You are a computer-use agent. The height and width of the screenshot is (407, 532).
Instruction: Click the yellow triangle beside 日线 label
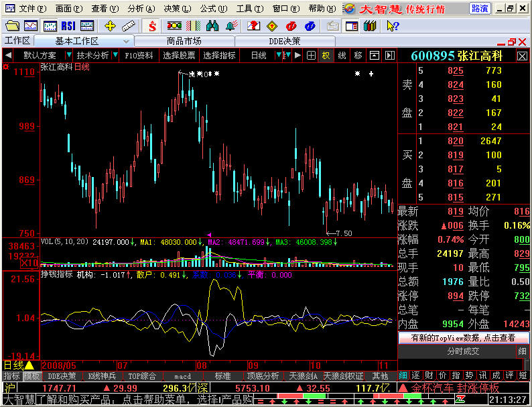[29, 365]
